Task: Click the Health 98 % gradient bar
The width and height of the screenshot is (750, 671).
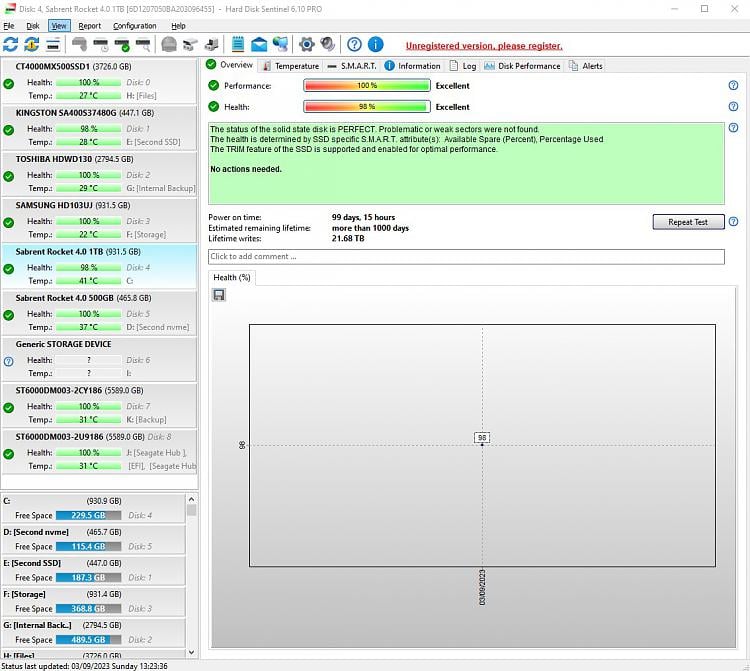Action: pos(367,106)
